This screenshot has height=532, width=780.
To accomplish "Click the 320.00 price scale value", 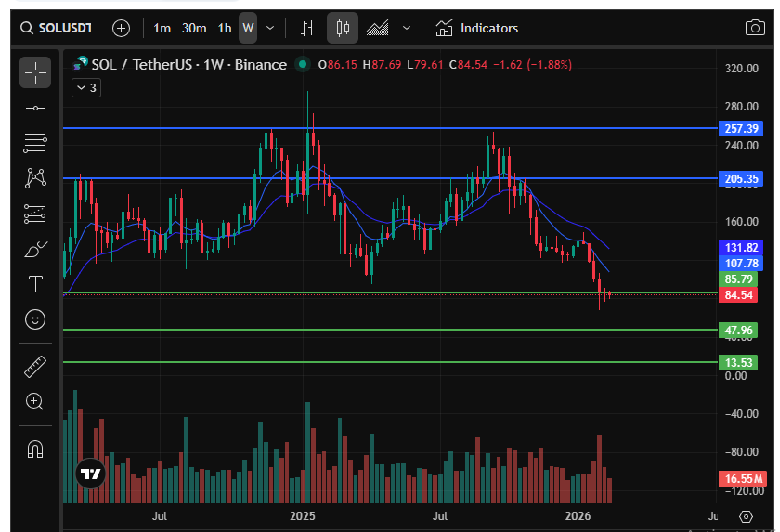I will [x=741, y=69].
